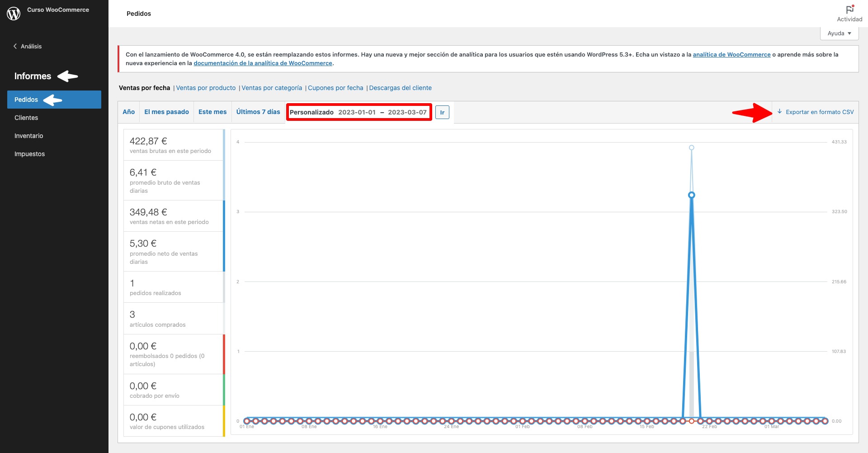Select the Año date range tab

(x=129, y=112)
